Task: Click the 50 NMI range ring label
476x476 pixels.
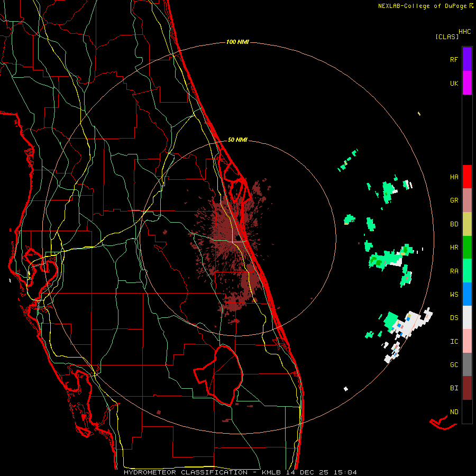Action: [237, 140]
